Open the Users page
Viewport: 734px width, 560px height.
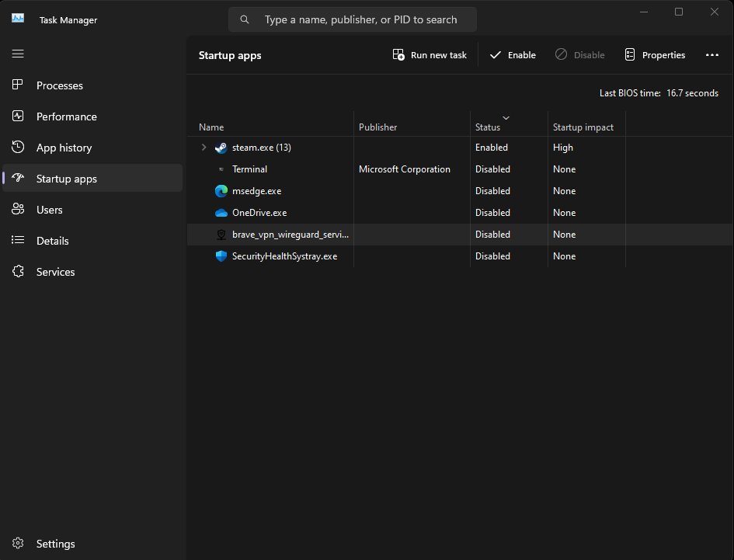(92, 209)
